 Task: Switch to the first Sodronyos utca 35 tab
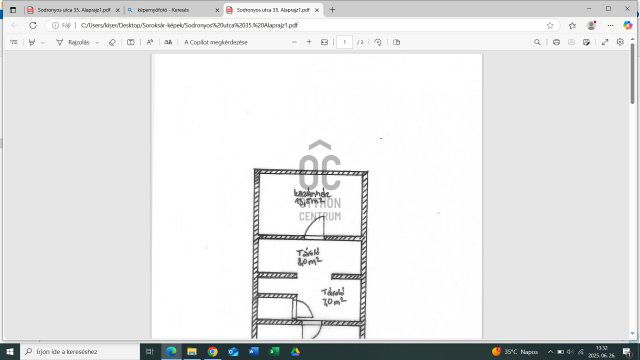[73, 10]
